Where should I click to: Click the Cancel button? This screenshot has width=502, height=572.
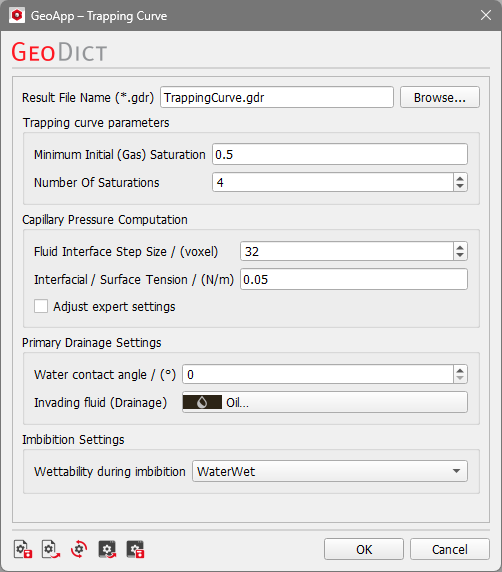click(449, 549)
